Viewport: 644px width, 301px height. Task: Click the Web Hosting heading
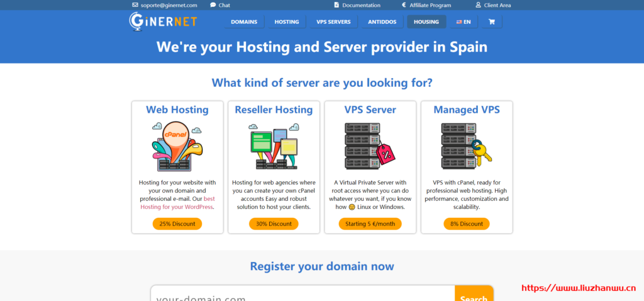click(x=177, y=110)
